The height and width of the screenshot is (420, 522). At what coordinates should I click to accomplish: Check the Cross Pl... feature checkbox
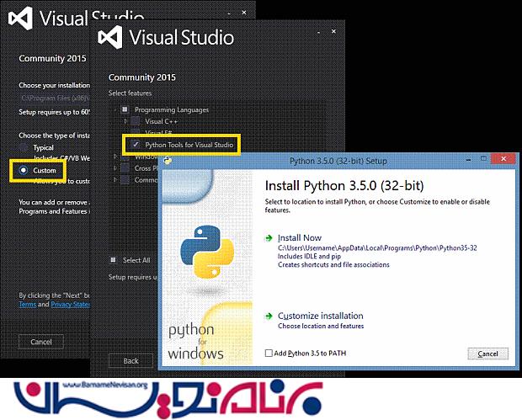pos(125,168)
